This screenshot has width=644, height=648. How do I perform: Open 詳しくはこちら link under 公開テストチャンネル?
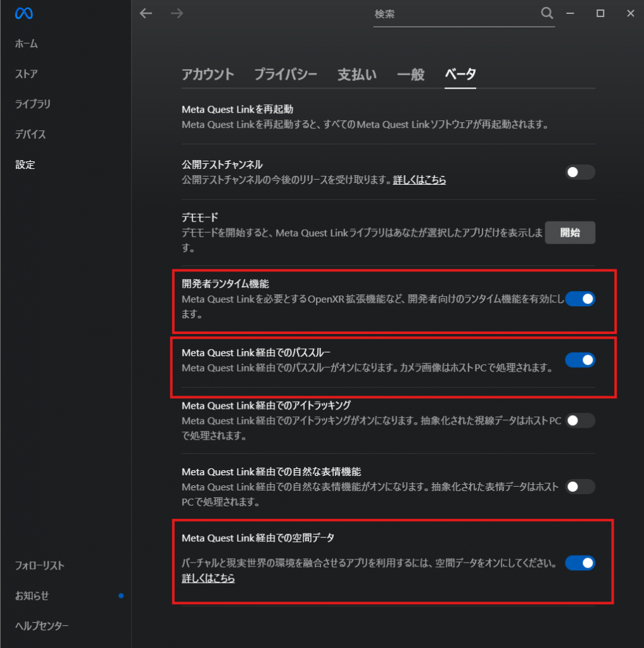(419, 180)
